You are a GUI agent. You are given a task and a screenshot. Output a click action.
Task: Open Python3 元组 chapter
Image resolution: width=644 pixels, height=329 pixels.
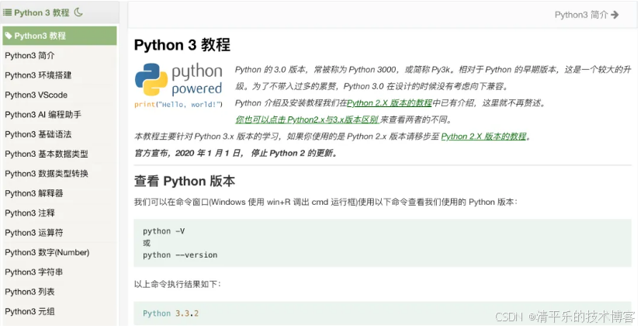[x=29, y=312]
